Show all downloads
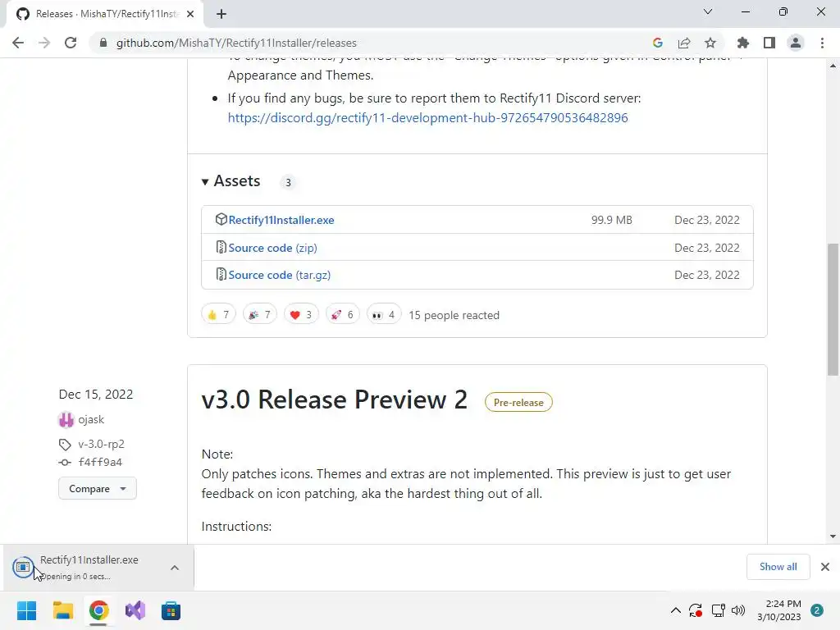Image resolution: width=840 pixels, height=630 pixels. (x=778, y=567)
